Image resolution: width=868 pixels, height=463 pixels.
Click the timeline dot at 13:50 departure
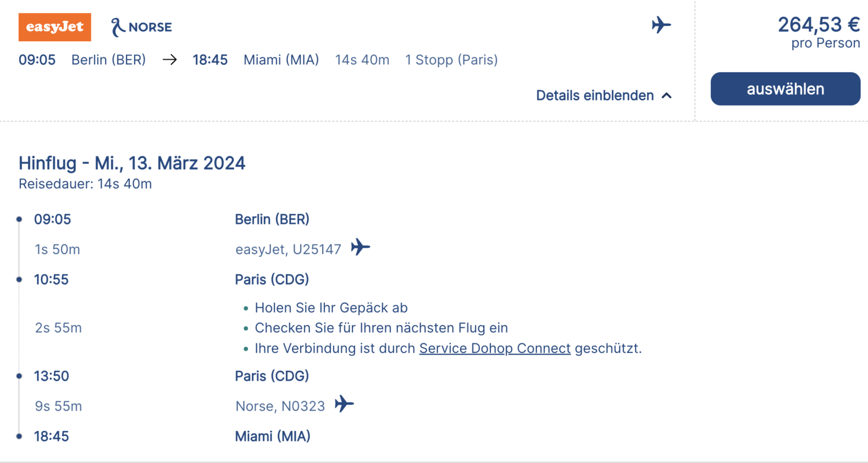[19, 376]
